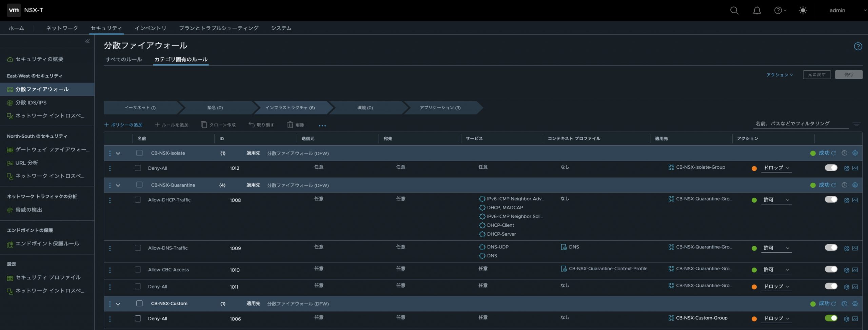Open the ネットワーク top menu
The width and height of the screenshot is (868, 330).
[x=62, y=28]
